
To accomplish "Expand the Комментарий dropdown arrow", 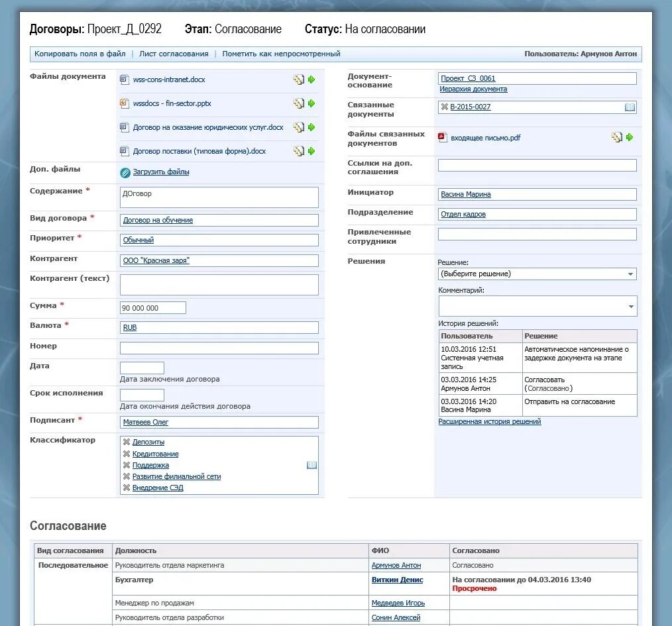I will pos(631,306).
